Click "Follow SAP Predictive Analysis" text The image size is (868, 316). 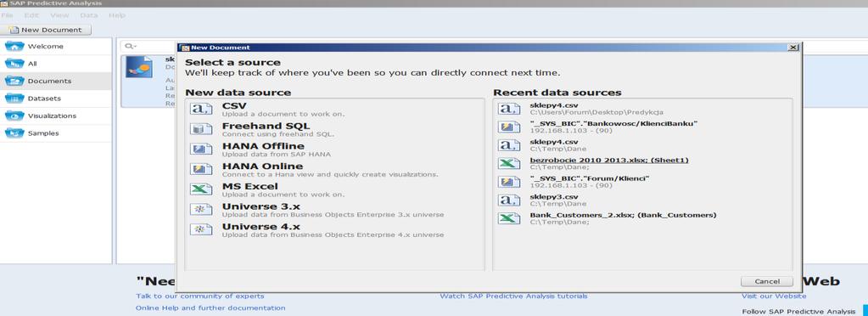[x=798, y=312]
